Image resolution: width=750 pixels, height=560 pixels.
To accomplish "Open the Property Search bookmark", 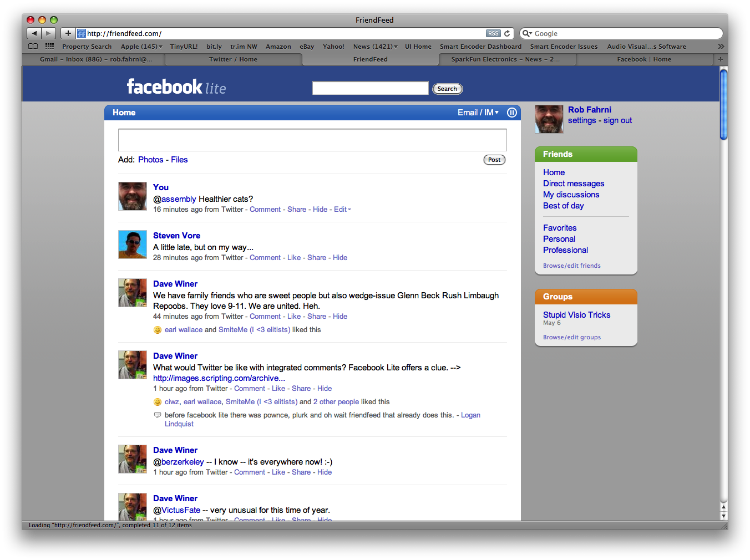I will click(87, 47).
